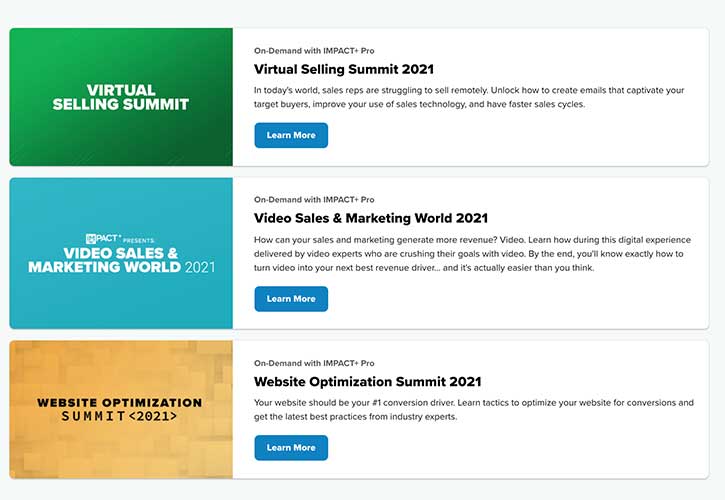The image size is (725, 500).
Task: Click Learn More for Video Sales & Marketing World
Action: pos(291,299)
